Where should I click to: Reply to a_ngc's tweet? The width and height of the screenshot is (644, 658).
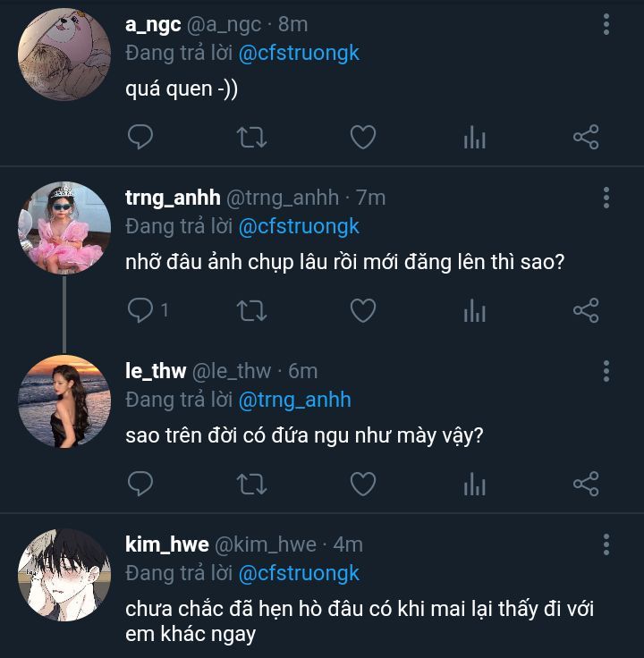point(140,137)
